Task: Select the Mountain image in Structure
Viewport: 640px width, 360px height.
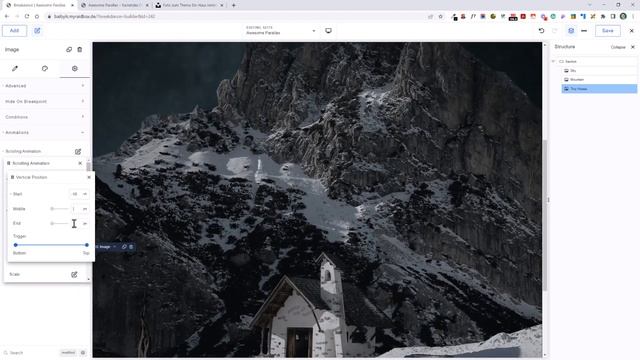Action: coord(599,80)
